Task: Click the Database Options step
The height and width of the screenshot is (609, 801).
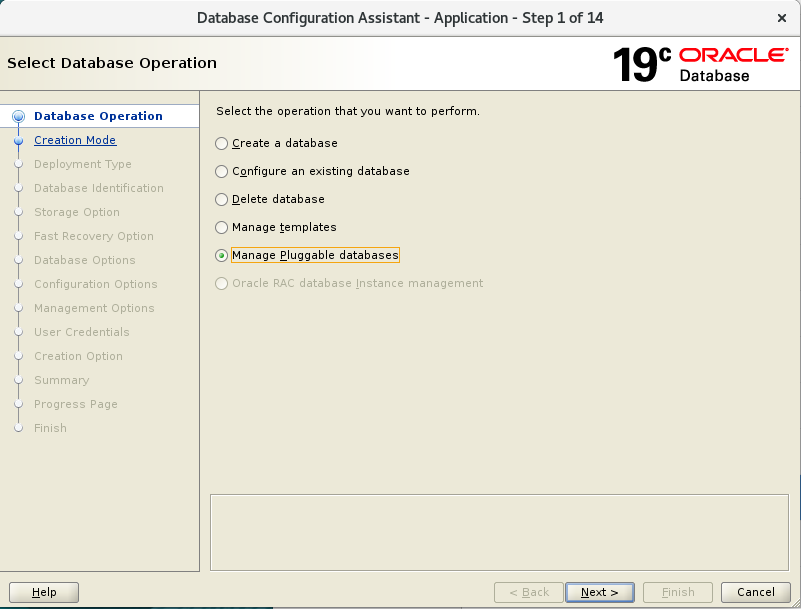Action: (x=84, y=260)
